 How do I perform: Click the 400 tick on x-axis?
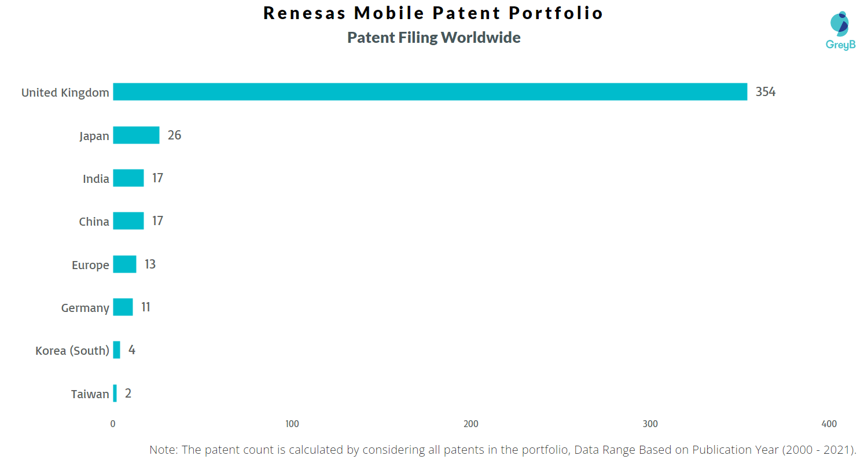[829, 424]
